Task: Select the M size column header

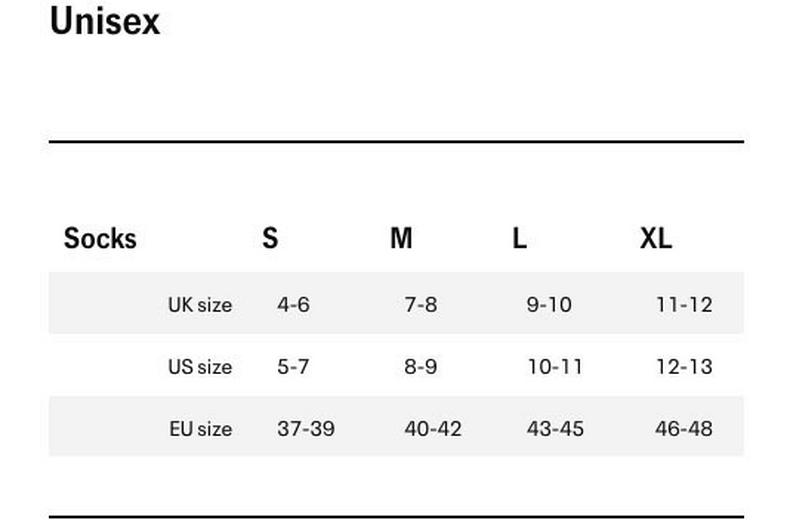Action: coord(401,239)
